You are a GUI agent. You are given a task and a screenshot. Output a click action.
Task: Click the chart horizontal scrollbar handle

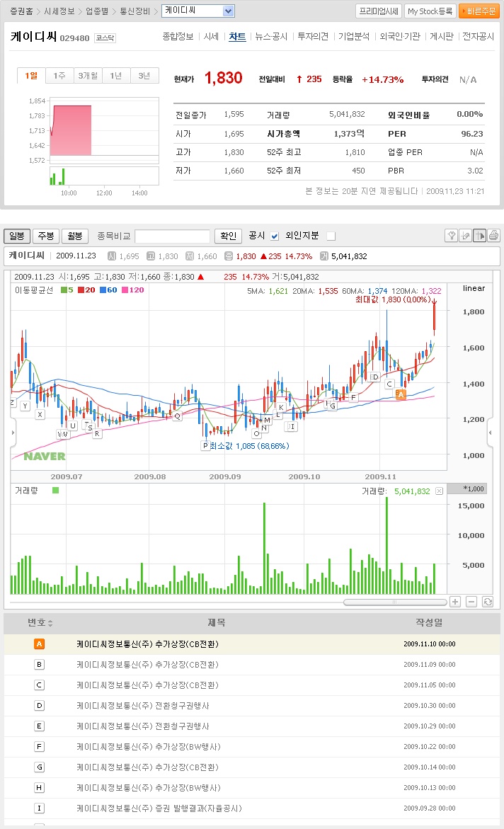coord(394,602)
